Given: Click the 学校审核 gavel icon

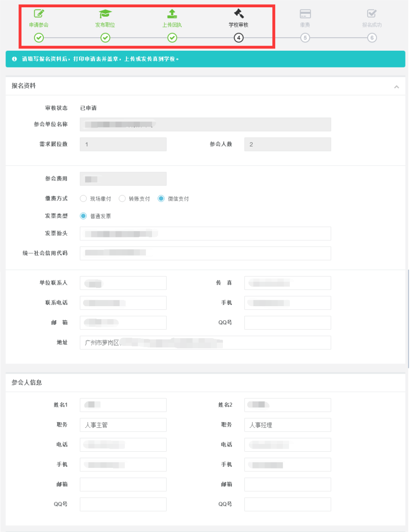Looking at the screenshot, I should (x=239, y=14).
